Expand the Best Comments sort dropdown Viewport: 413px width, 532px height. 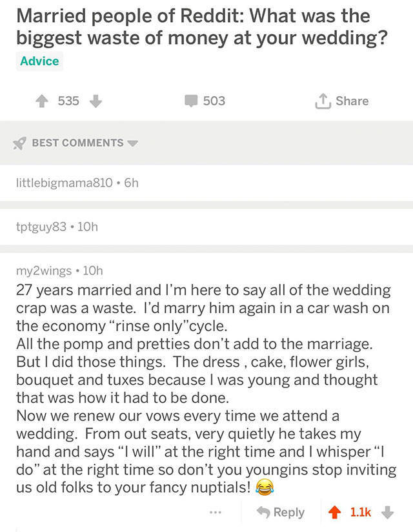click(x=133, y=143)
